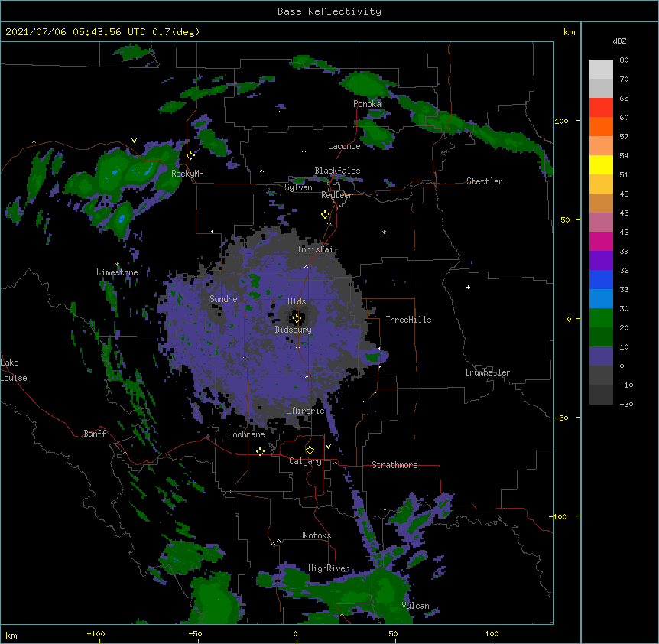This screenshot has height=644, width=659.
Task: Click the Blackfalds city label
Action: coord(337,171)
